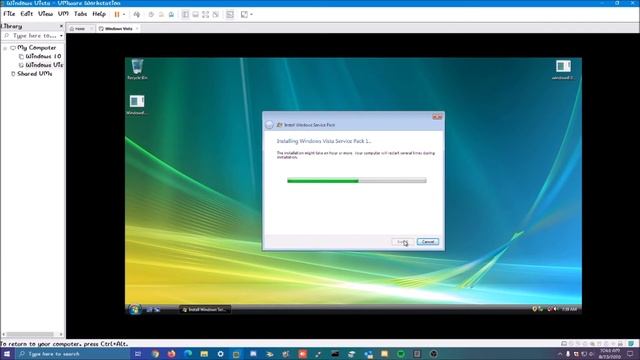Open the library search filter dropdown
This screenshot has height=360, width=640.
point(61,36)
